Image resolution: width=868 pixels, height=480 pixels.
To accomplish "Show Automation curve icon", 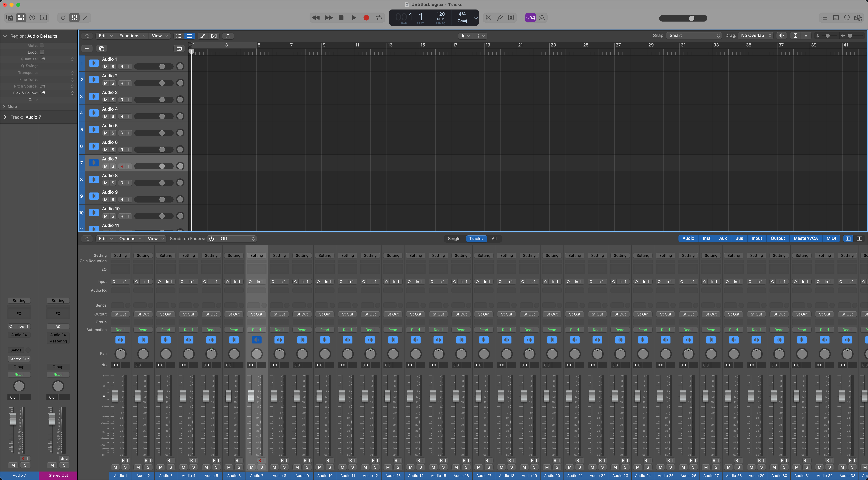I will coord(203,36).
